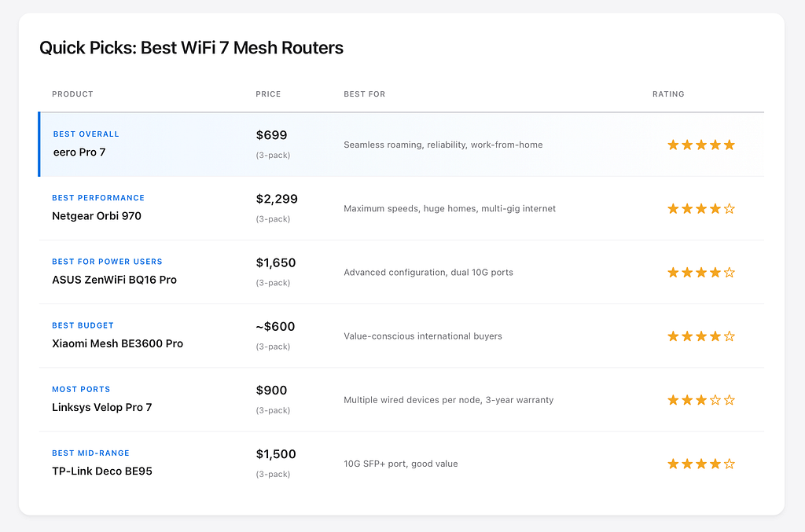Click the (3-pack) note under $900

click(273, 410)
